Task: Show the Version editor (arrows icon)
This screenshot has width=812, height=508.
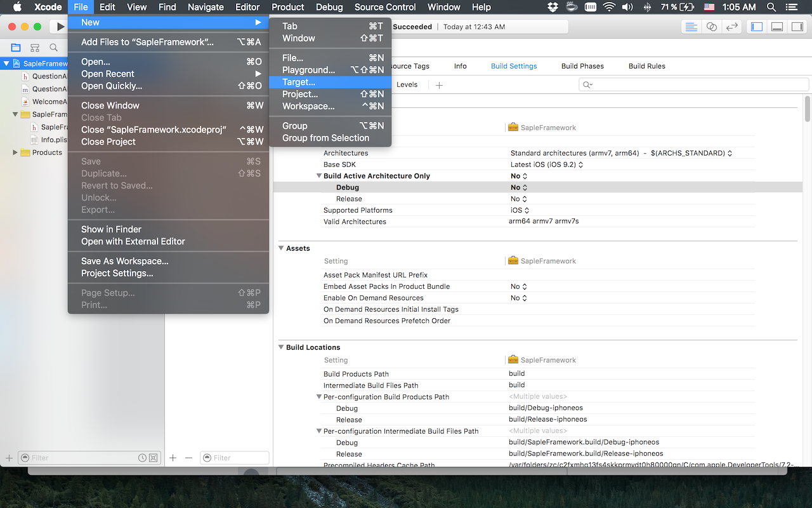Action: click(732, 27)
